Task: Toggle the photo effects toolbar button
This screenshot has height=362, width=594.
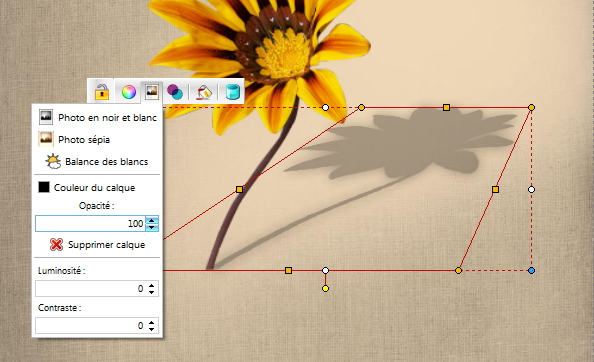Action: tap(152, 92)
